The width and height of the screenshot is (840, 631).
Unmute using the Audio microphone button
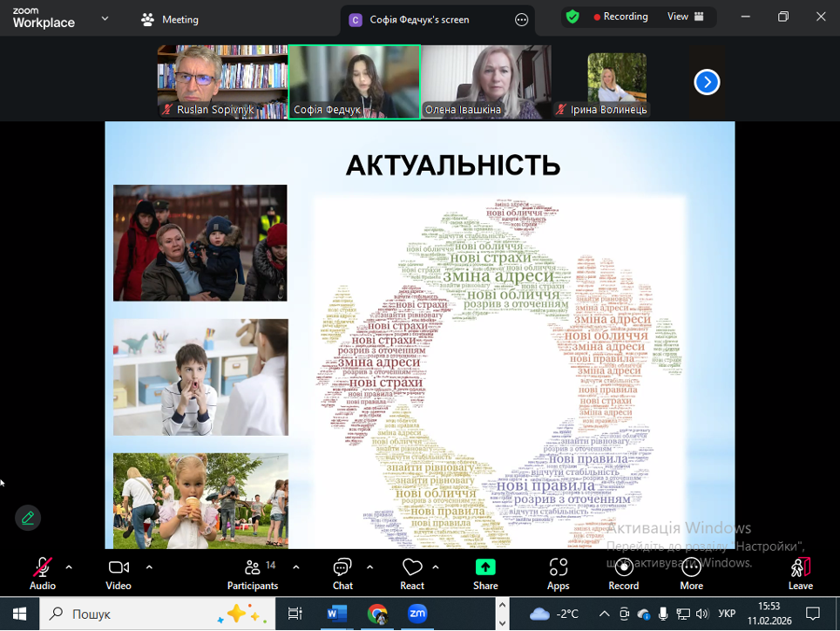click(x=43, y=573)
